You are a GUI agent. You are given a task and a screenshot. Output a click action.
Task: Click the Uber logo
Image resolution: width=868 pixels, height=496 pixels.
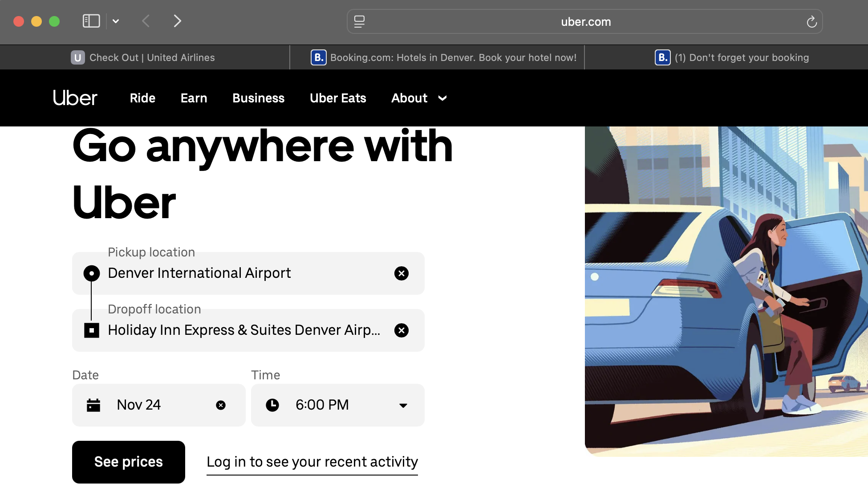click(x=75, y=98)
